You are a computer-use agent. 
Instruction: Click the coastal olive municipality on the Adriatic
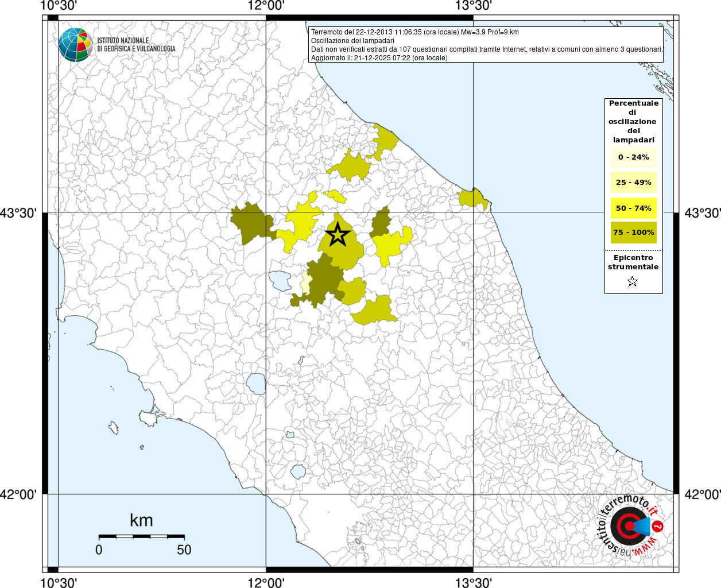click(473, 199)
